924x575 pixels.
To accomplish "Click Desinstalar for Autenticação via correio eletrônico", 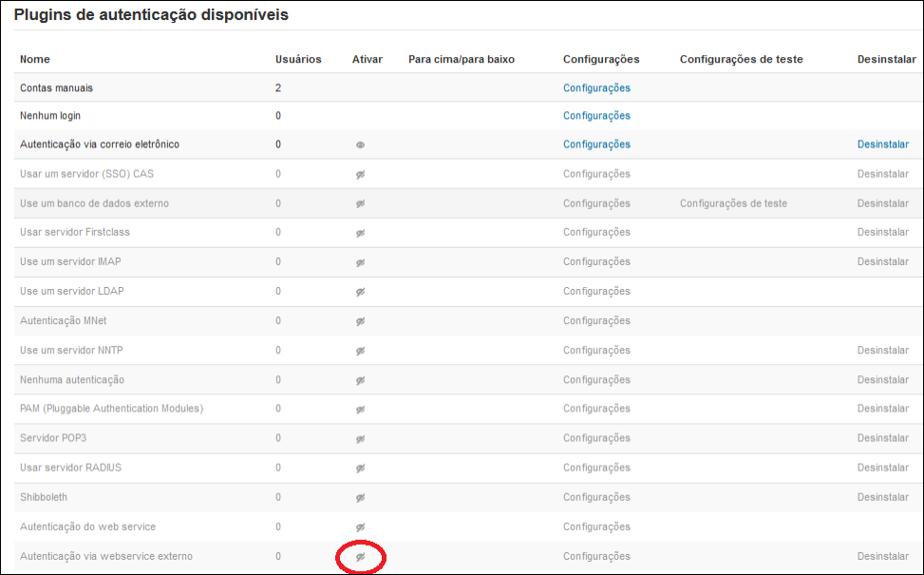I will tap(883, 144).
